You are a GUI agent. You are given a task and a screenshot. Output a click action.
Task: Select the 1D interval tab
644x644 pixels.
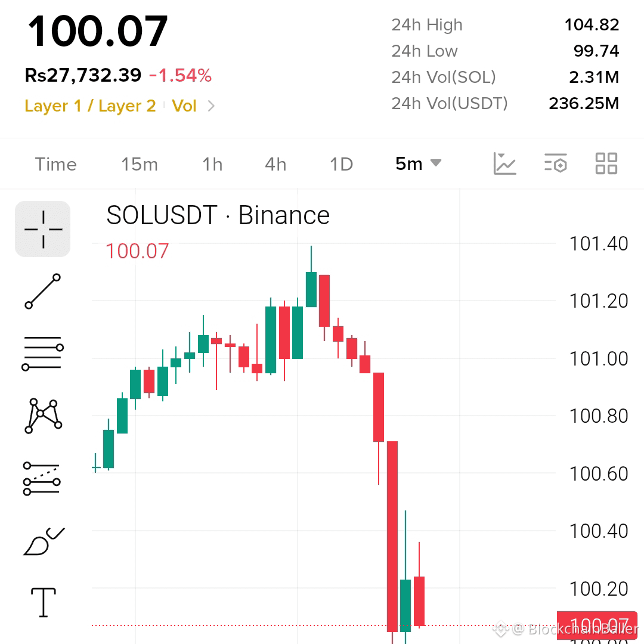pyautogui.click(x=341, y=165)
